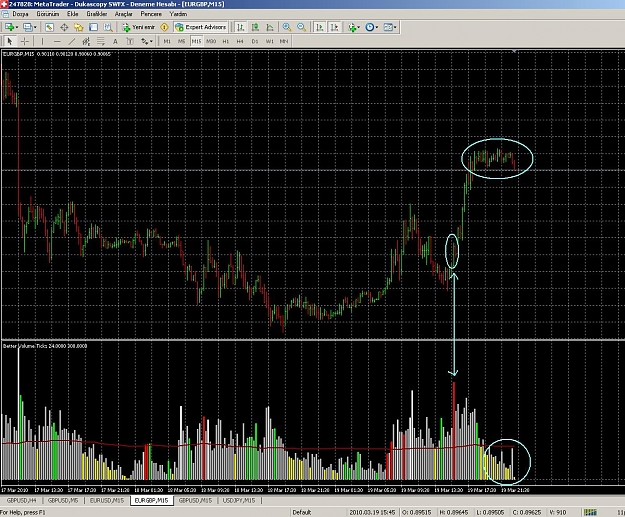Launch MetaEditor with the yellow diamond icon
The image size is (625, 517).
[x=164, y=27]
